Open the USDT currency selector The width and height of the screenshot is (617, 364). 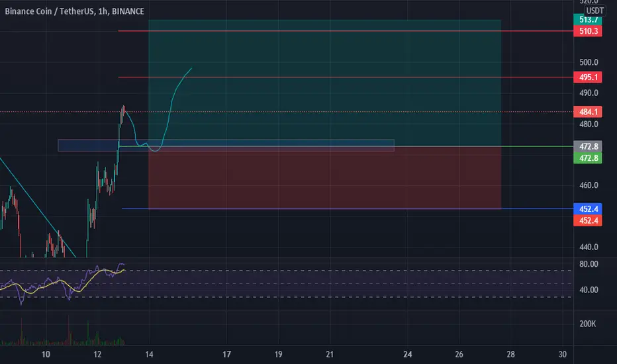point(594,11)
